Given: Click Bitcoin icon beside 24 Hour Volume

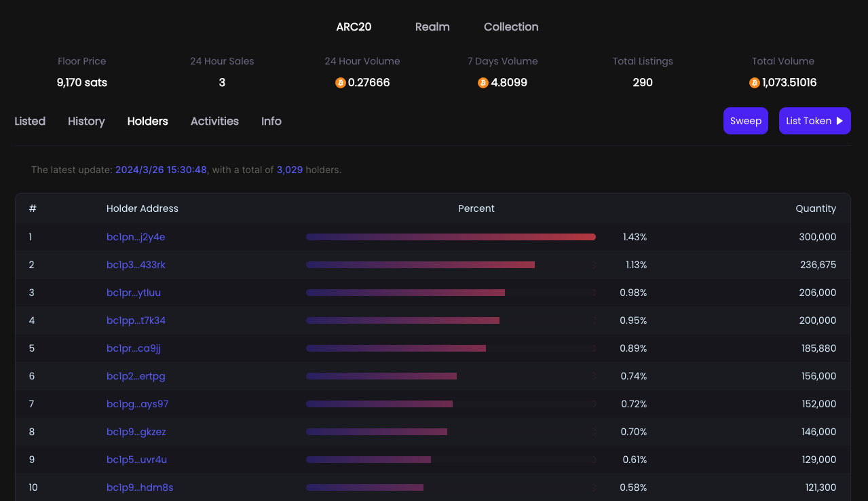Looking at the screenshot, I should (340, 83).
